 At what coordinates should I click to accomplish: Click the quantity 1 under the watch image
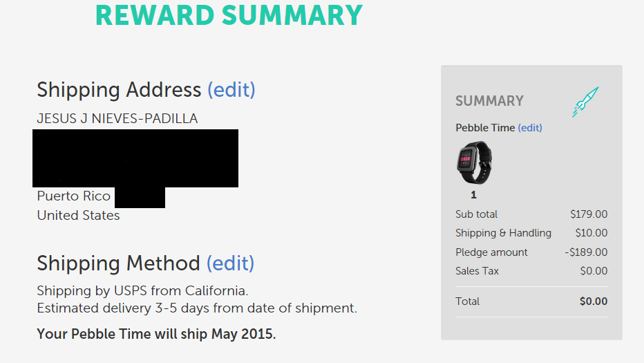[x=473, y=195]
